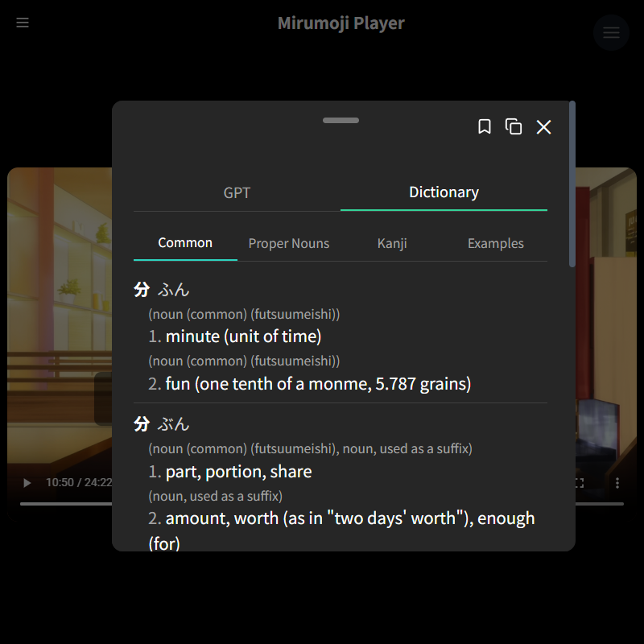Click the 分 ぶん entry heading
The image size is (644, 644).
coord(162,424)
